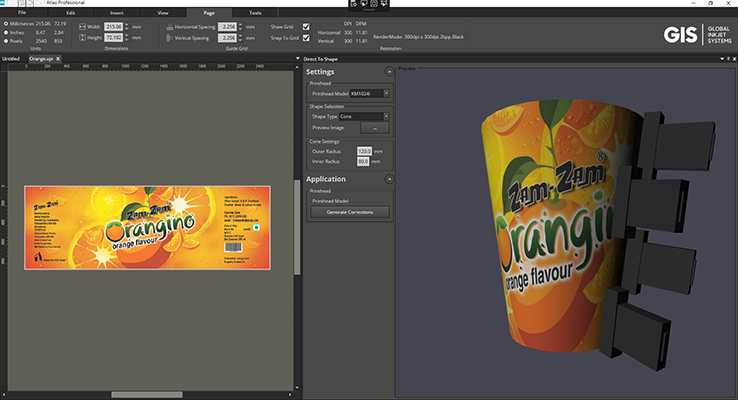Image resolution: width=738 pixels, height=400 pixels.
Task: Toggle the Snap To Grid checkbox
Action: point(306,38)
